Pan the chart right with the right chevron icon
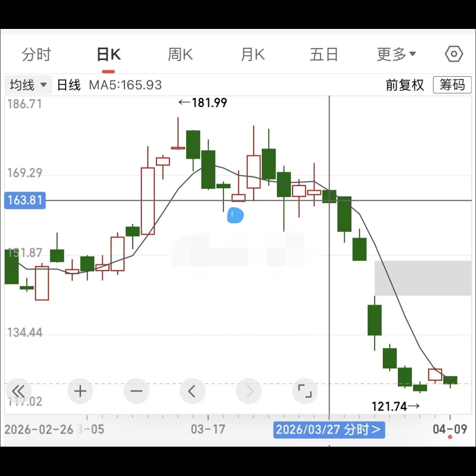Image resolution: width=476 pixels, height=476 pixels. click(249, 391)
